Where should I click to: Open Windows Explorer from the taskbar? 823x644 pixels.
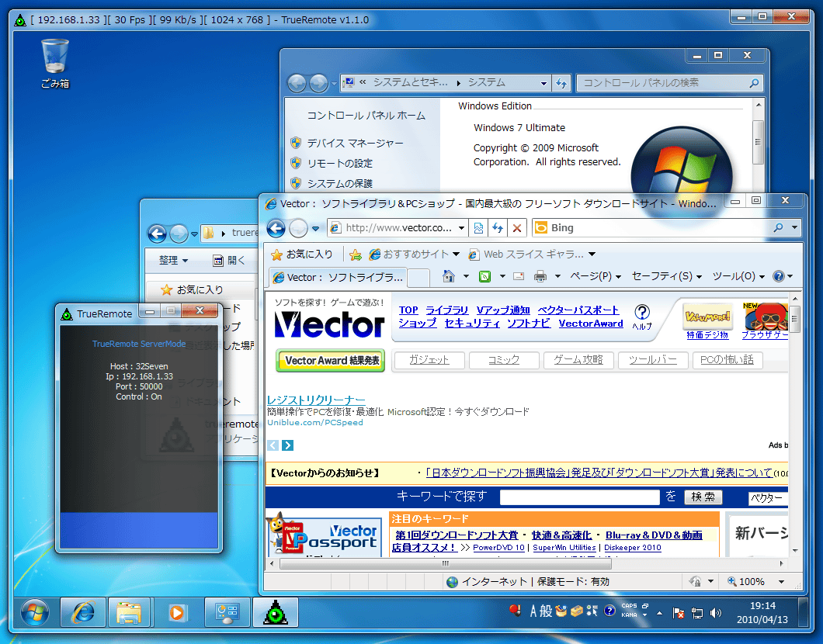coord(129,612)
